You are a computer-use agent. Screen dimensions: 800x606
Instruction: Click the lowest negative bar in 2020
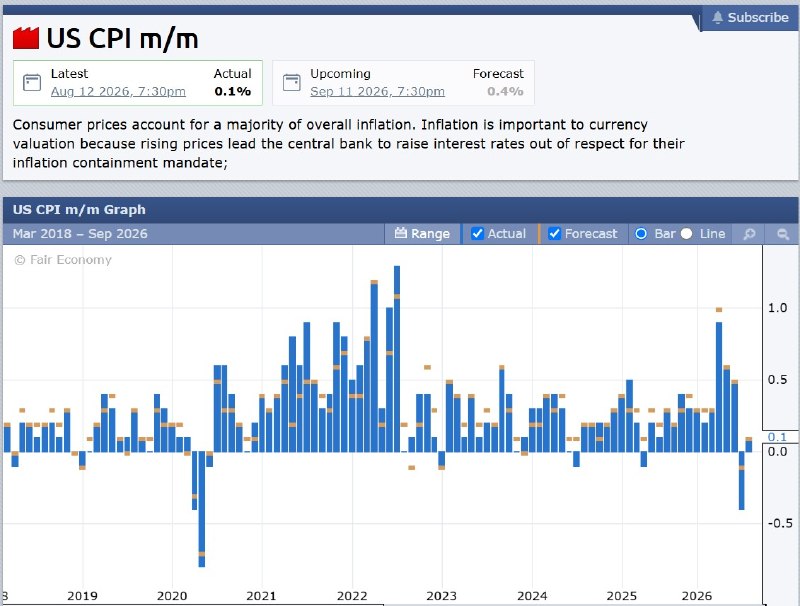(x=202, y=509)
